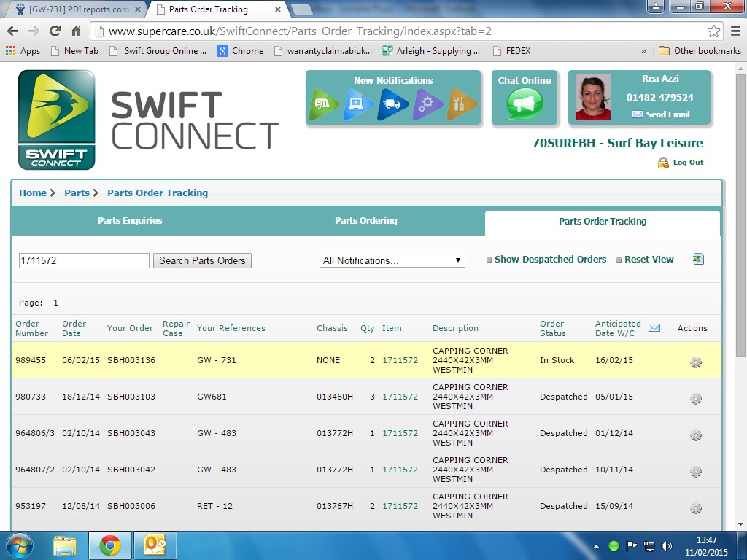747x560 pixels.
Task: Click the Log Out link
Action: pyautogui.click(x=687, y=163)
